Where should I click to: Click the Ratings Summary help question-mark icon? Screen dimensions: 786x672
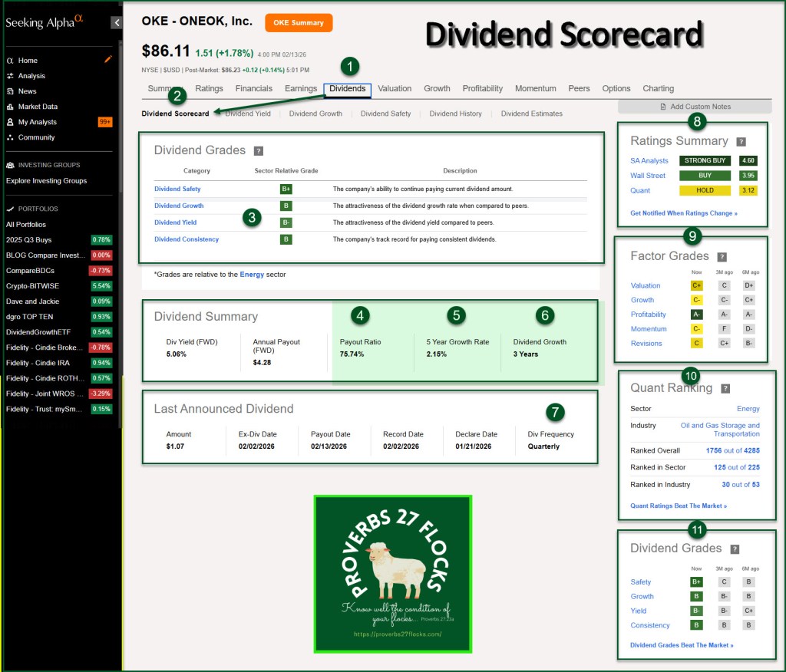click(x=741, y=141)
